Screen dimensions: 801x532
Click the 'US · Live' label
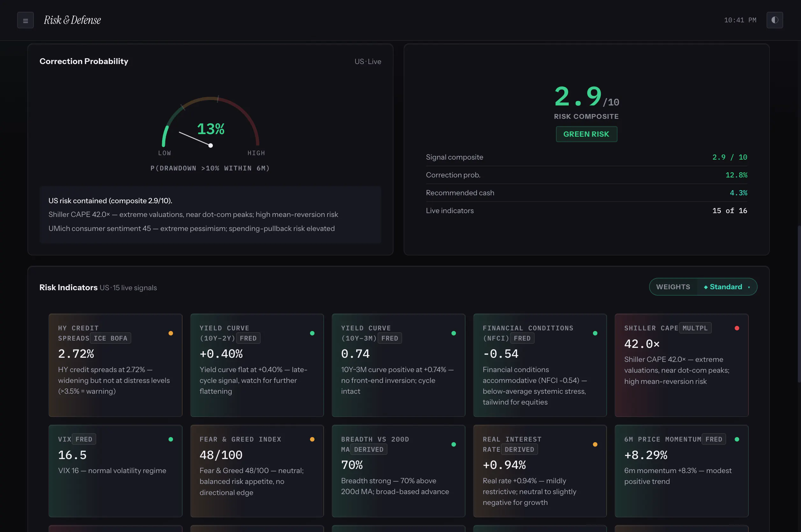click(x=368, y=61)
